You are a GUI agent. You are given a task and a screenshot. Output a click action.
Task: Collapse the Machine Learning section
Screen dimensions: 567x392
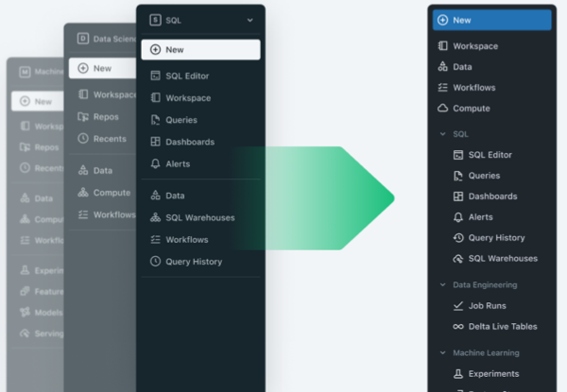[x=442, y=353]
